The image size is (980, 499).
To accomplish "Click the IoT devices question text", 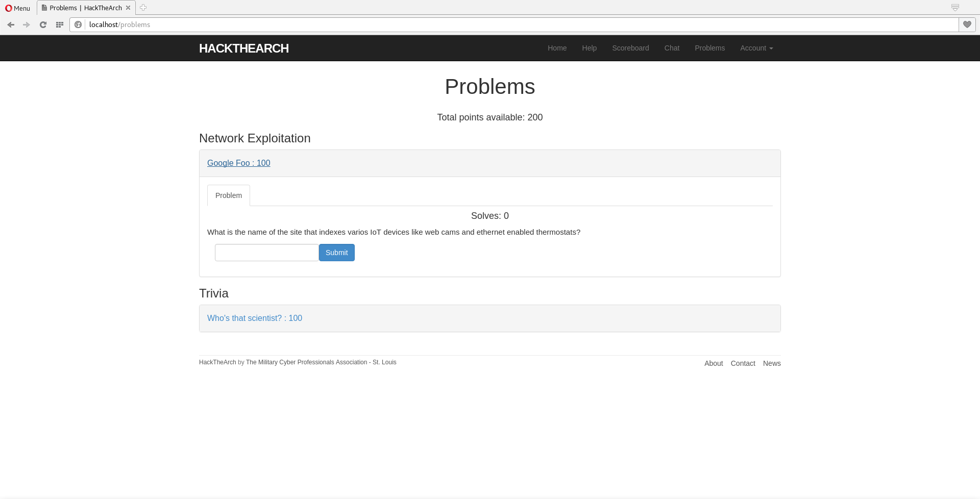I will click(x=394, y=232).
